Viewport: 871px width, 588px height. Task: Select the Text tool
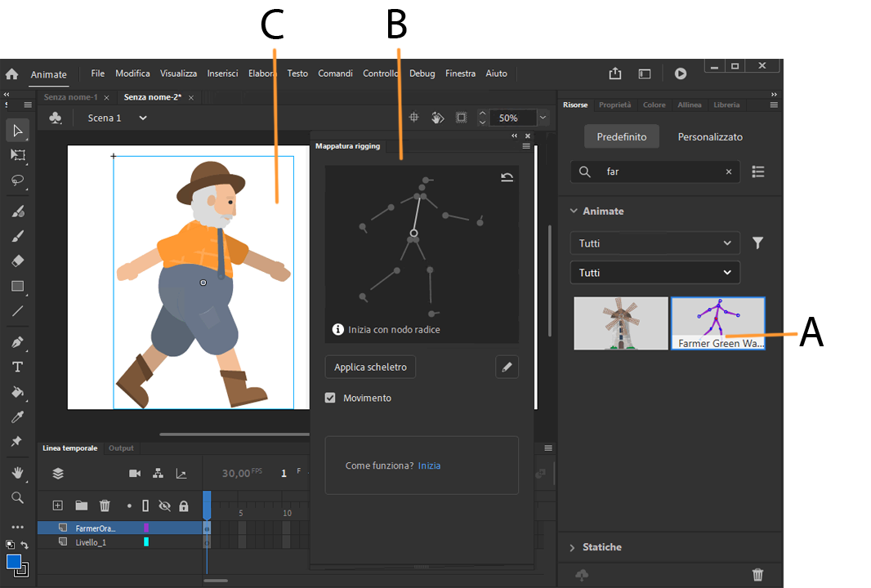tap(17, 367)
